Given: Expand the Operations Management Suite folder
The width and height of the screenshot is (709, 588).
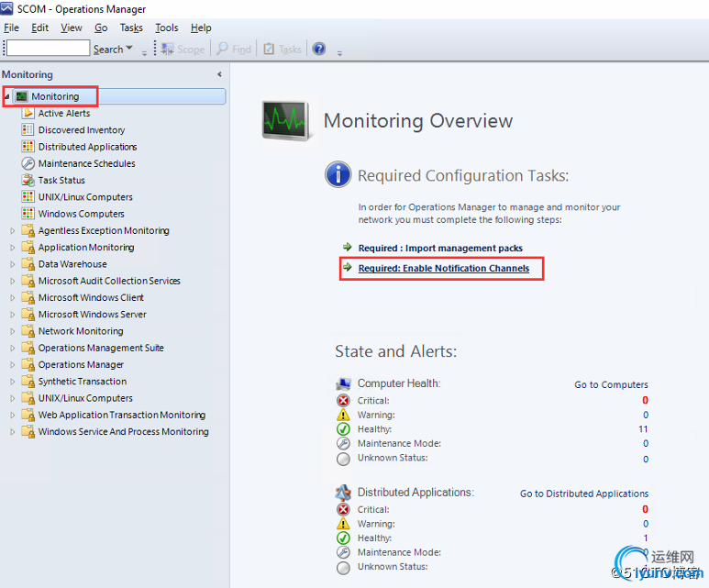Looking at the screenshot, I should tap(13, 348).
